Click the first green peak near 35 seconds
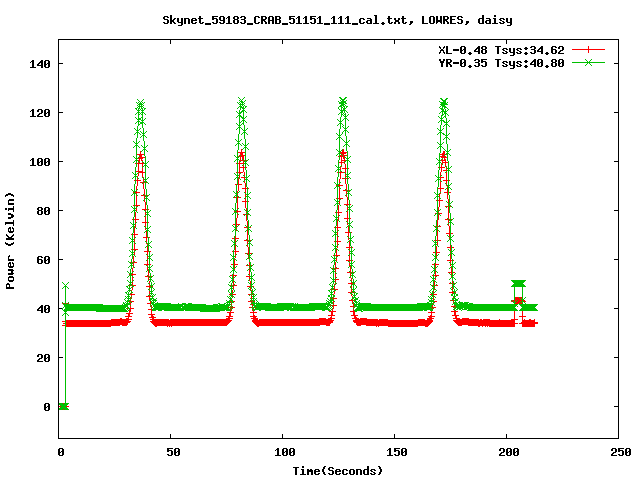Viewport: 640px width, 480px height. tap(140, 104)
